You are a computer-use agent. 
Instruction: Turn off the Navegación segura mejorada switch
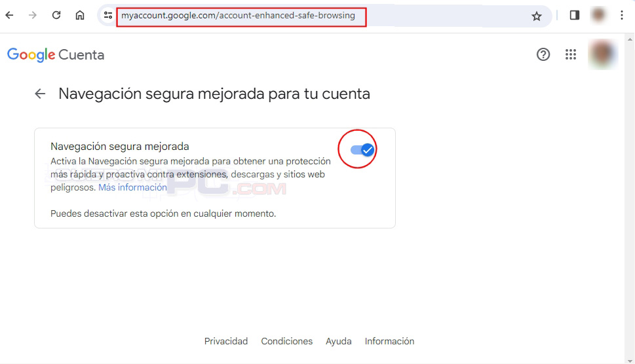(362, 150)
